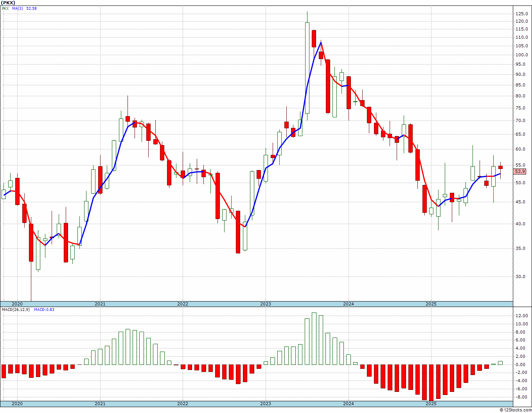Screen dimensions: 532x413
Task: Select the MA(3) value 52.58
Action: pos(31,8)
